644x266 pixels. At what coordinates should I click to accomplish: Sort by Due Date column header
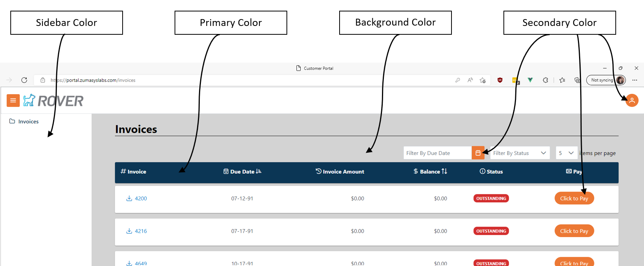[242, 172]
